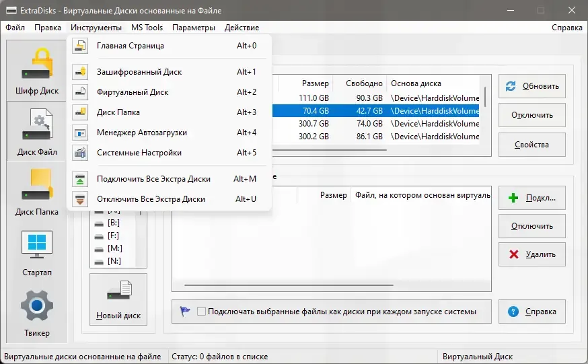Image resolution: width=588 pixels, height=364 pixels.
Task: Choose Отключить Все Экстра Диски entry
Action: (169, 199)
